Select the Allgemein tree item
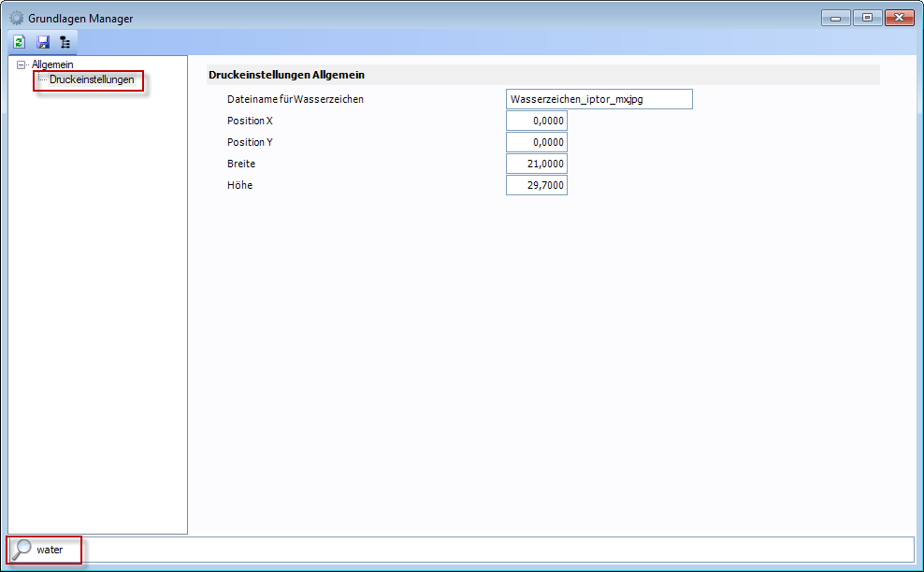The image size is (924, 572). click(x=52, y=64)
